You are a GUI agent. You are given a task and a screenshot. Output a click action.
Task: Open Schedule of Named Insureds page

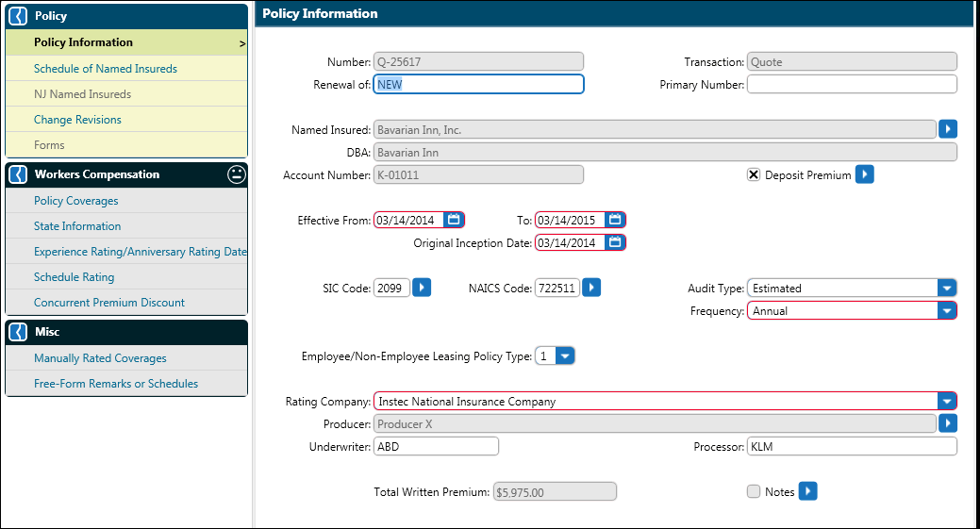pos(106,69)
